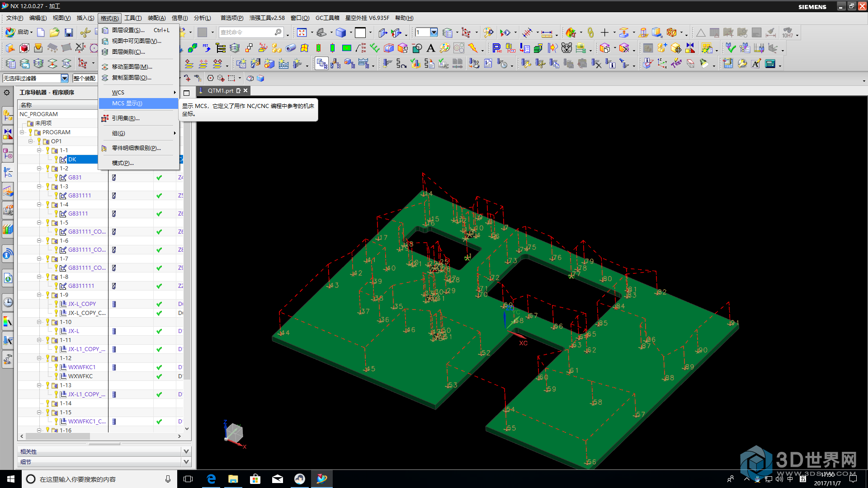Click the blue P NC icon
This screenshot has height=488, width=868.
coord(496,48)
